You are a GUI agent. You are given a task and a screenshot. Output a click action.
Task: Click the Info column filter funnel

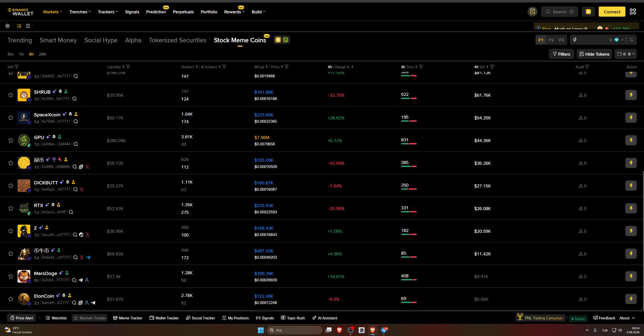pos(17,67)
